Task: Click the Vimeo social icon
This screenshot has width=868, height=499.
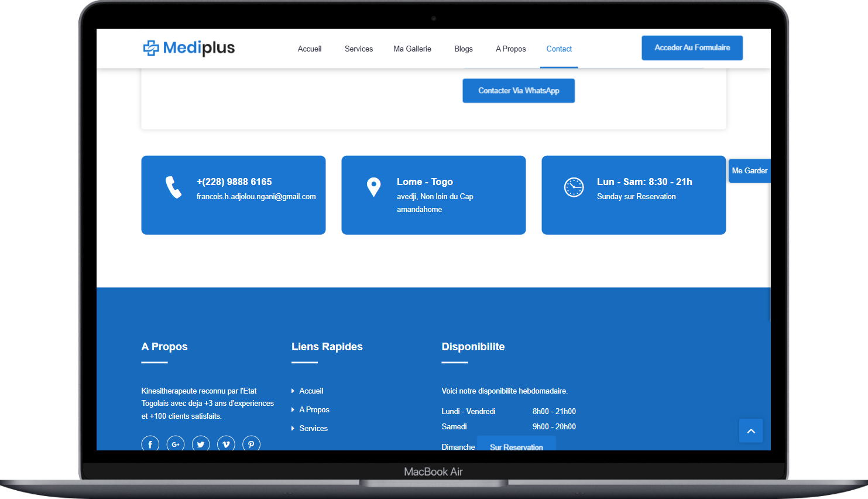Action: tap(226, 444)
